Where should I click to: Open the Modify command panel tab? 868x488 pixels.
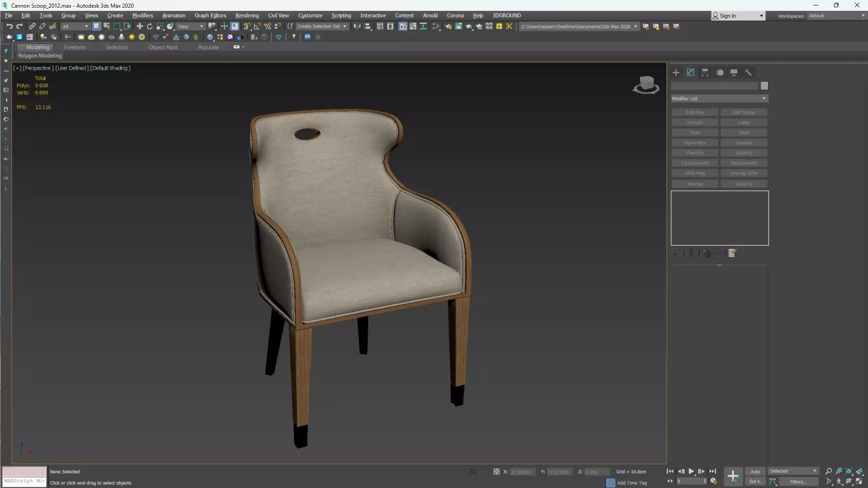tap(690, 72)
